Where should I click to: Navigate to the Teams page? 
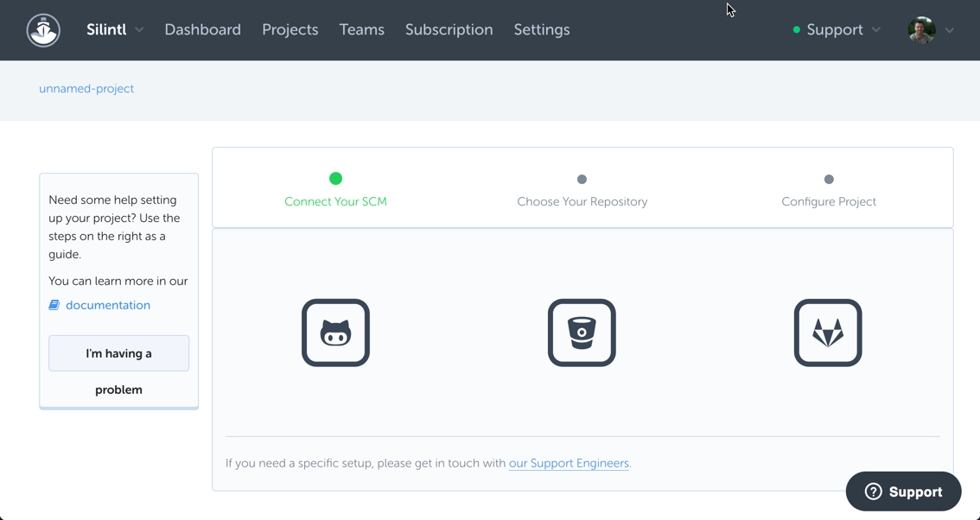pyautogui.click(x=361, y=30)
